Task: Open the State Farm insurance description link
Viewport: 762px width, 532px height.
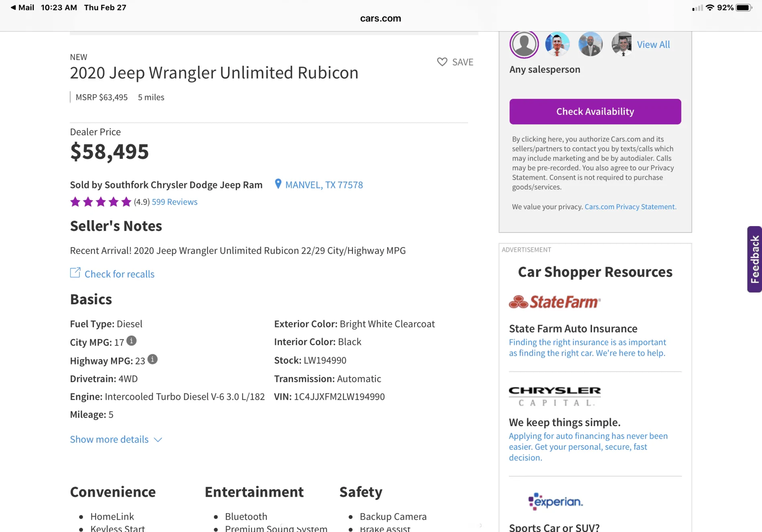Action: coord(588,348)
